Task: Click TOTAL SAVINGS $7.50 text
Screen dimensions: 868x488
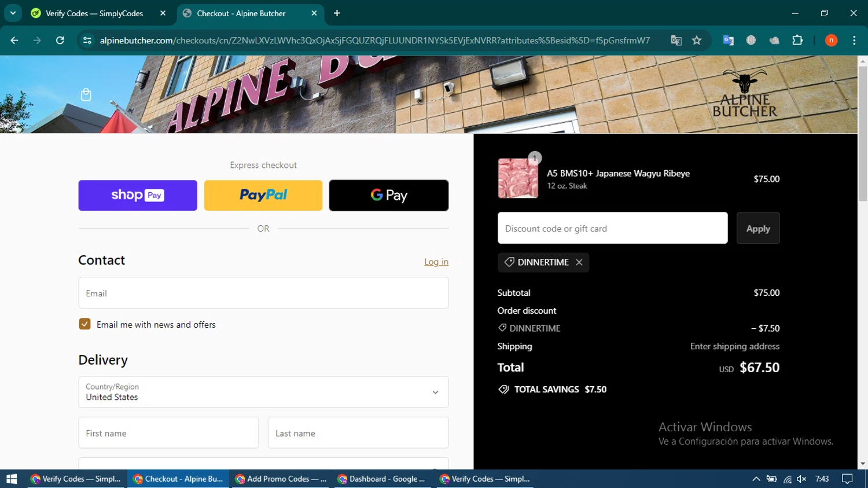Action: click(x=560, y=389)
